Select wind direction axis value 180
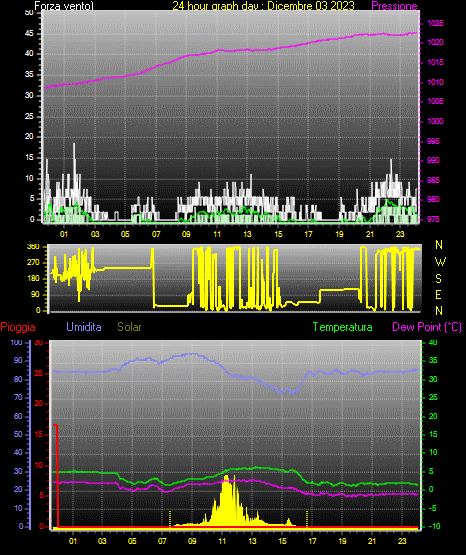Image resolution: width=466 pixels, height=555 pixels. coord(33,279)
